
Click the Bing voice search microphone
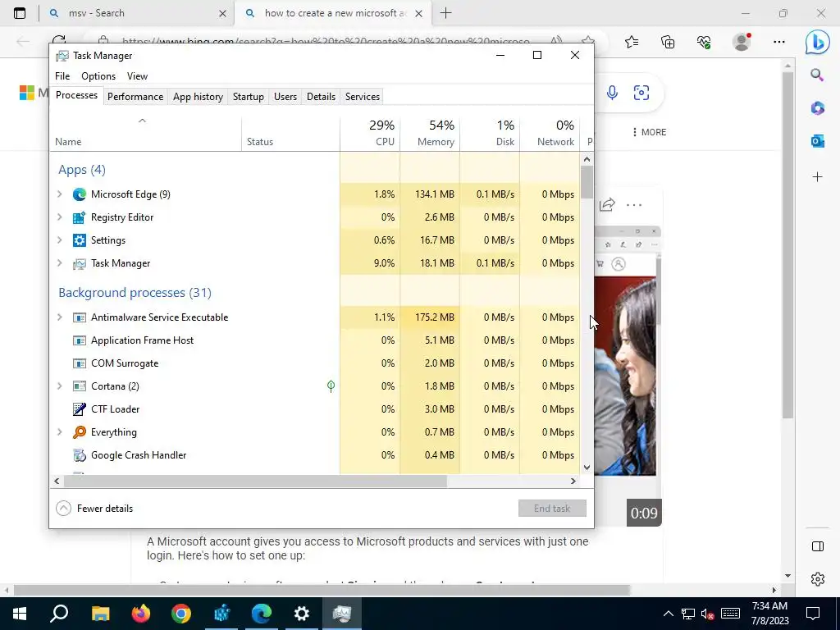(x=612, y=93)
